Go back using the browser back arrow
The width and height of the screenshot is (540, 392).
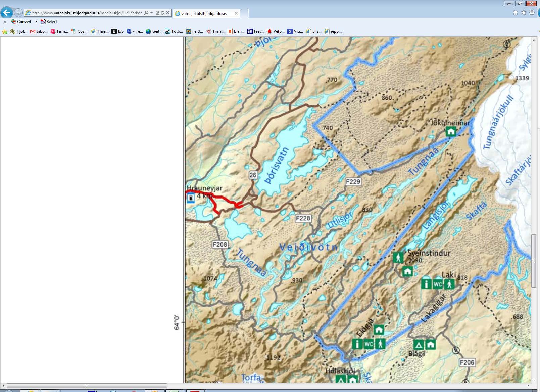coord(7,13)
